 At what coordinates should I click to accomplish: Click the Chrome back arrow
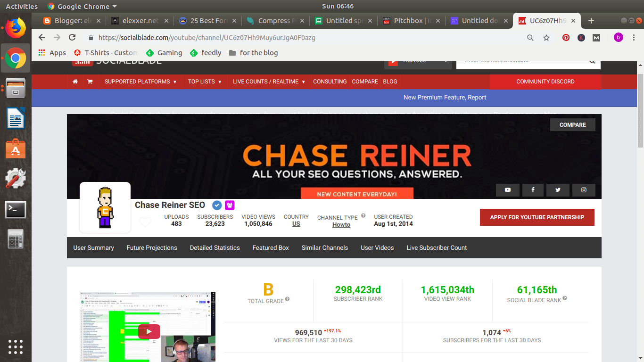pos(42,38)
